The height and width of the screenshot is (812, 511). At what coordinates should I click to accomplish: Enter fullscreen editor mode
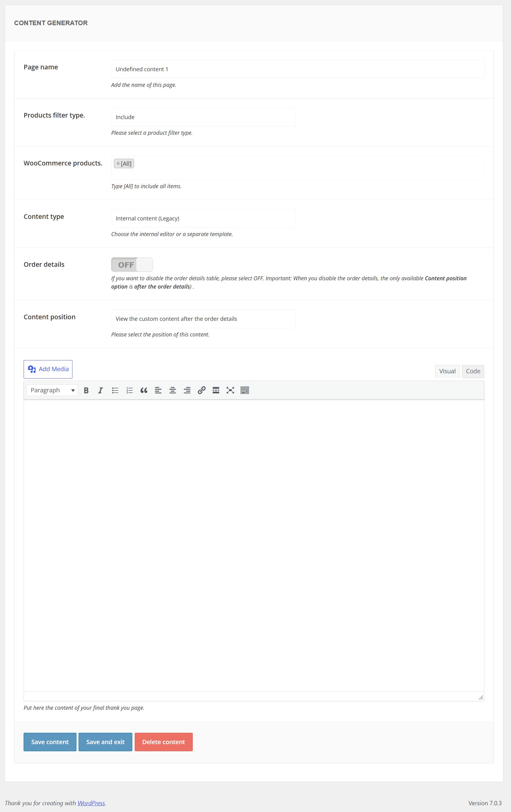click(x=230, y=390)
